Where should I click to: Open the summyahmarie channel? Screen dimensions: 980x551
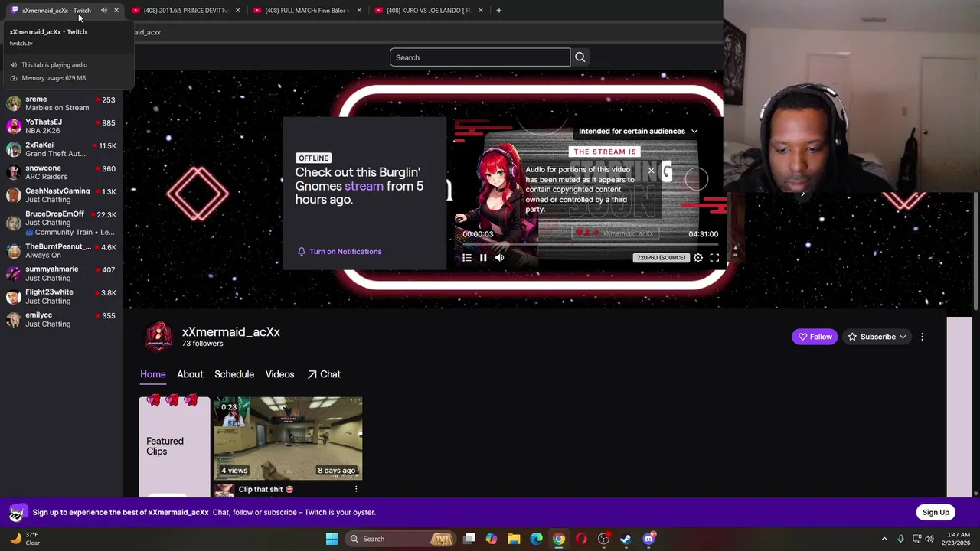click(x=61, y=274)
